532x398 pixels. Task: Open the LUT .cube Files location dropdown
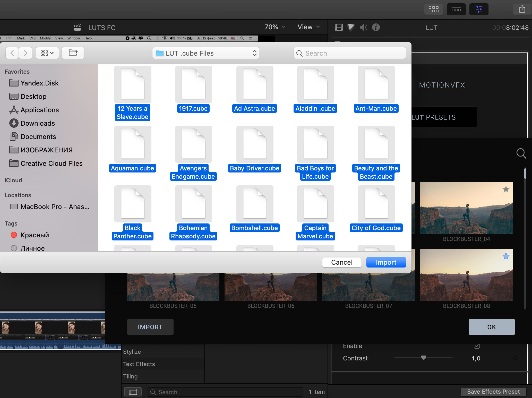(205, 53)
